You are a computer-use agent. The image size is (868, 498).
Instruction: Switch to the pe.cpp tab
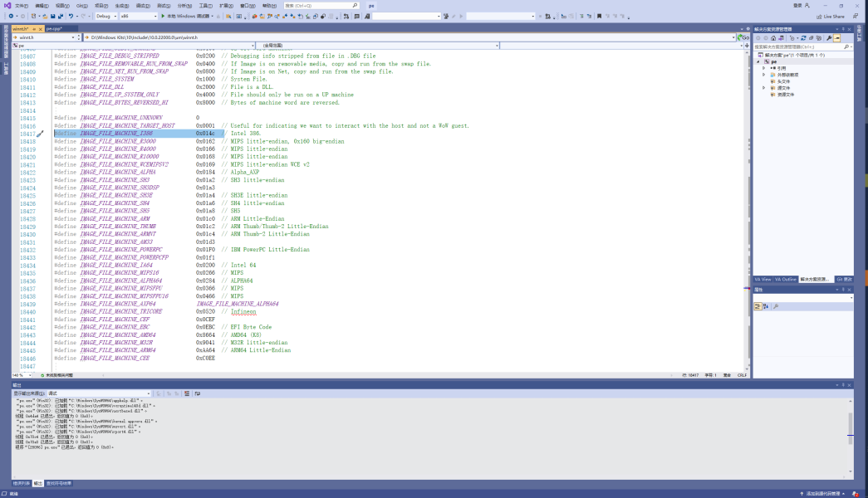pos(53,28)
